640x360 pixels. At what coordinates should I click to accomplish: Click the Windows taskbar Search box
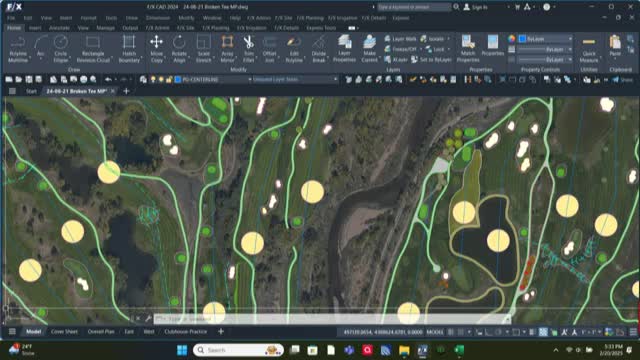pos(238,350)
